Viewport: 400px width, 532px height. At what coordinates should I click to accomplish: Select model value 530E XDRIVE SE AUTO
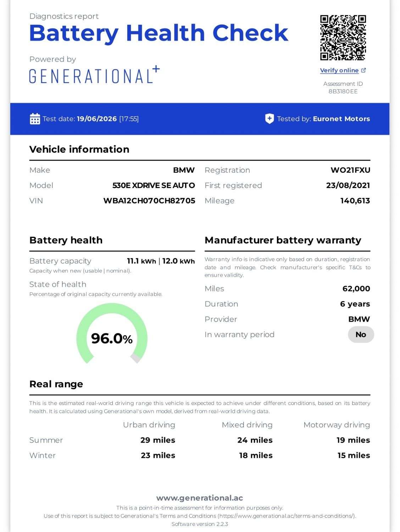click(154, 185)
